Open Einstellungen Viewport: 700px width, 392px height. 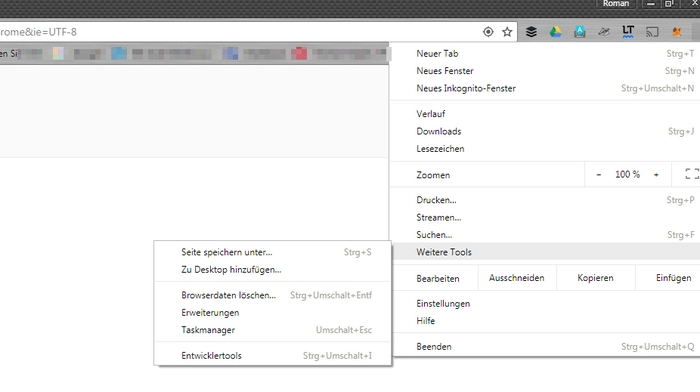[x=545, y=304]
